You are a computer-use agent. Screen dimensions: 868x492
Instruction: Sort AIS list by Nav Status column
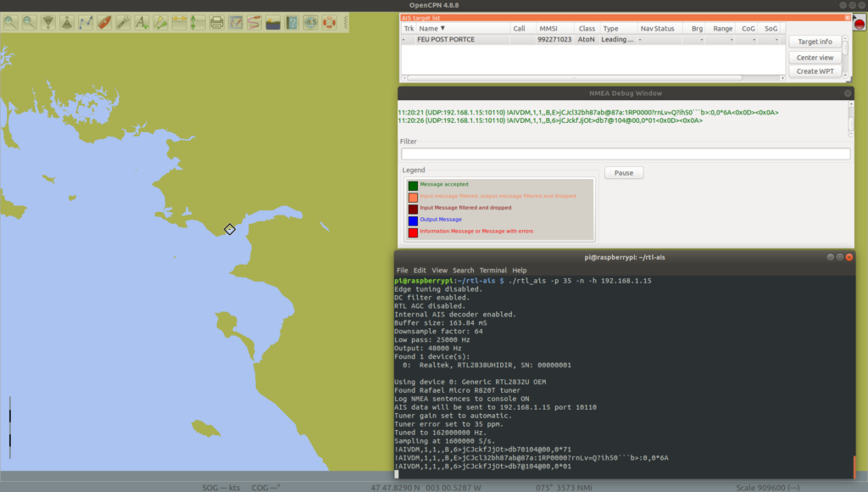point(659,28)
